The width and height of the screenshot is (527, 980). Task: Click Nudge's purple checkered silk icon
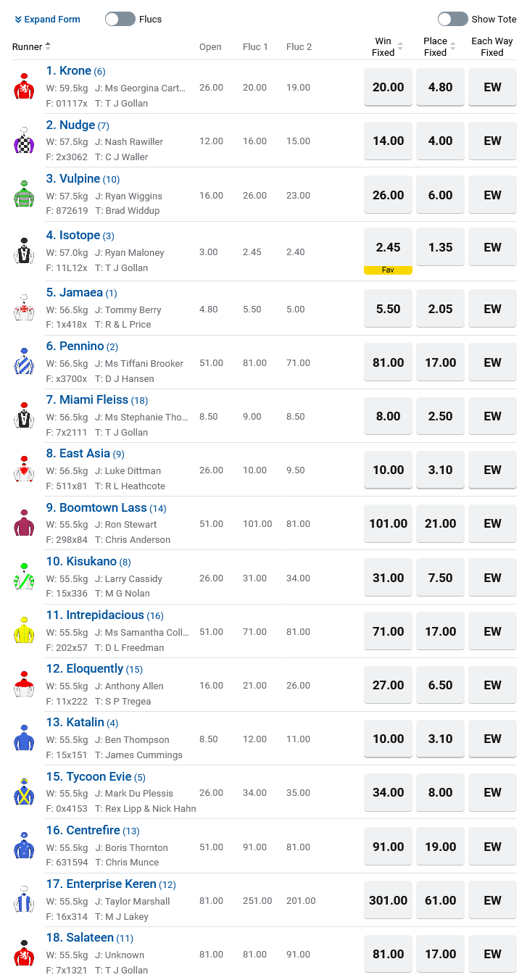pyautogui.click(x=24, y=141)
